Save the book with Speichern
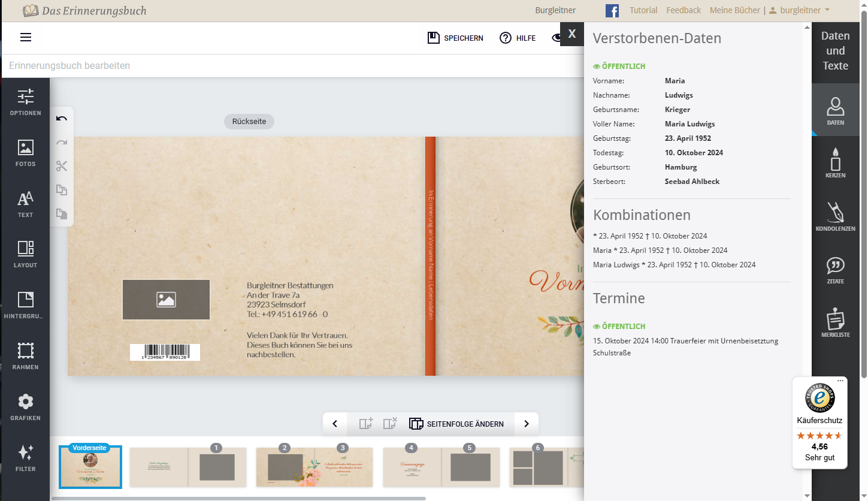Screen dimensions: 868x501 pyautogui.click(x=455, y=38)
